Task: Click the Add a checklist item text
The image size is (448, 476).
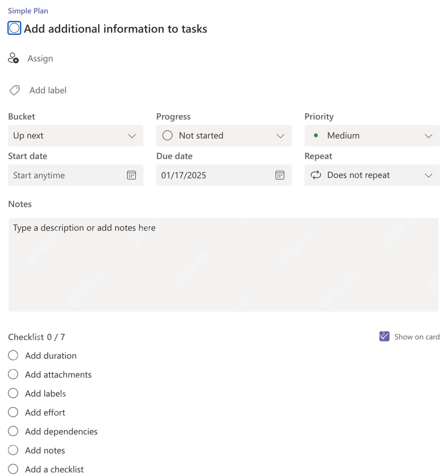Action: pos(55,469)
